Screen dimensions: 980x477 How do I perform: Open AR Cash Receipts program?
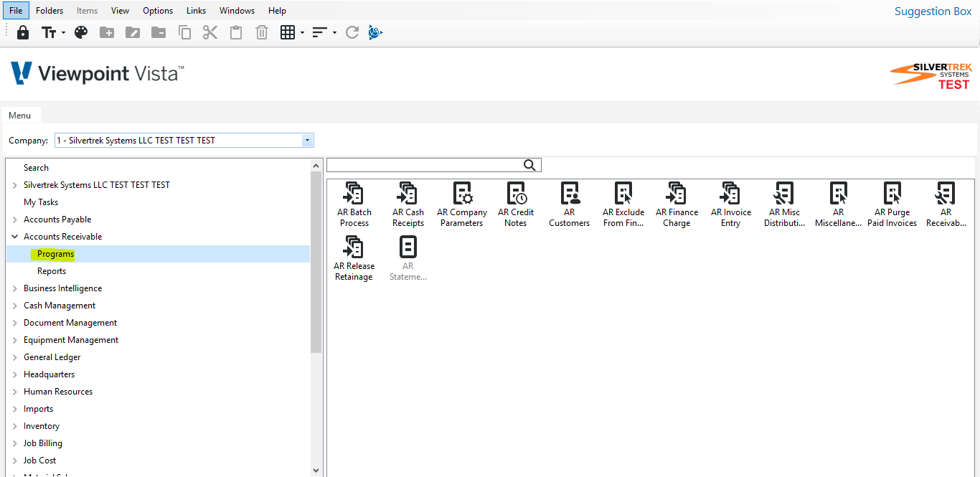tap(407, 205)
